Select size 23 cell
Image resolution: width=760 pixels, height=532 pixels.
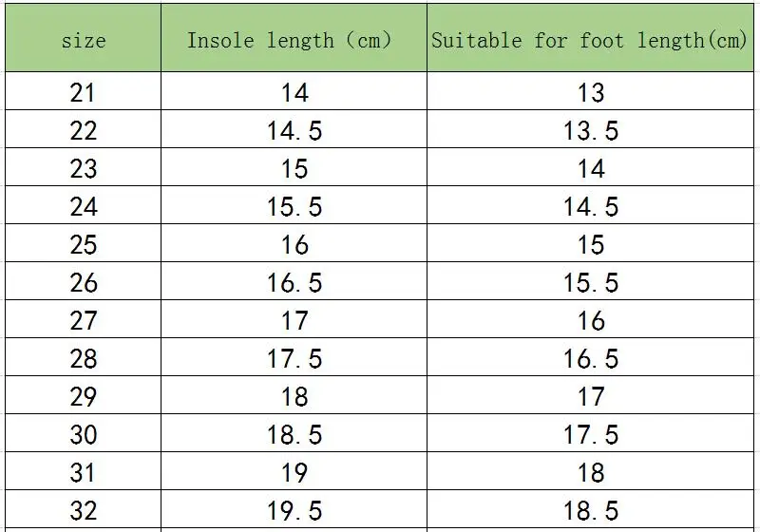[84, 168]
